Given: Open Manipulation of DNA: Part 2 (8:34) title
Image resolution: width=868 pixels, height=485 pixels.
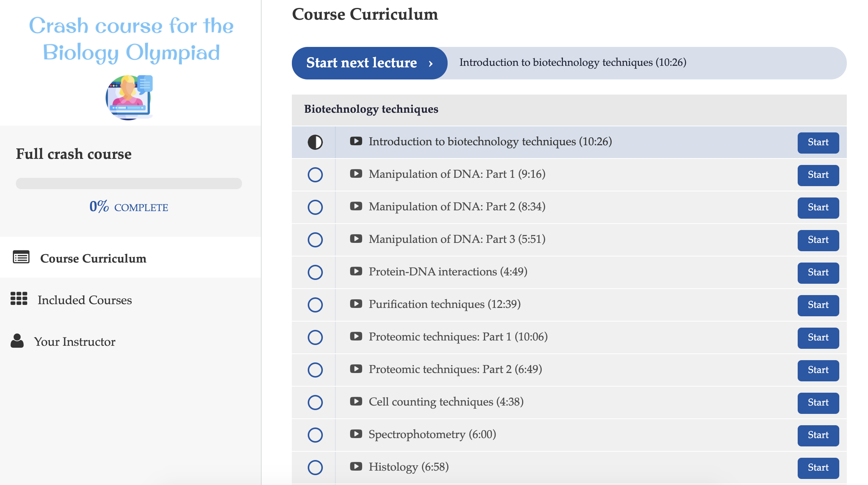Looking at the screenshot, I should (x=457, y=207).
